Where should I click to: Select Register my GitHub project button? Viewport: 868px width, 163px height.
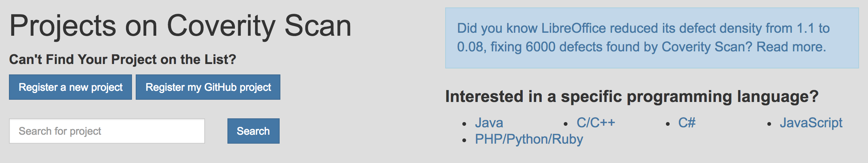pyautogui.click(x=208, y=87)
